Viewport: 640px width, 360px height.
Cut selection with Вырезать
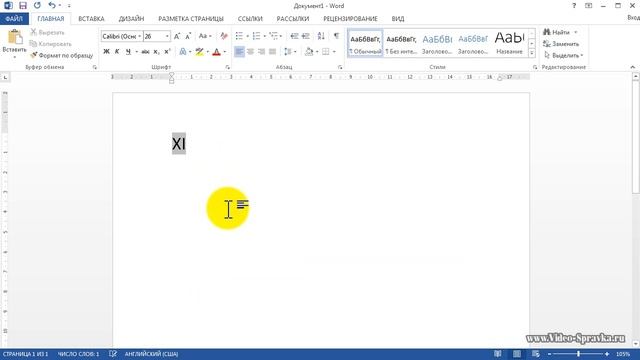(x=47, y=32)
